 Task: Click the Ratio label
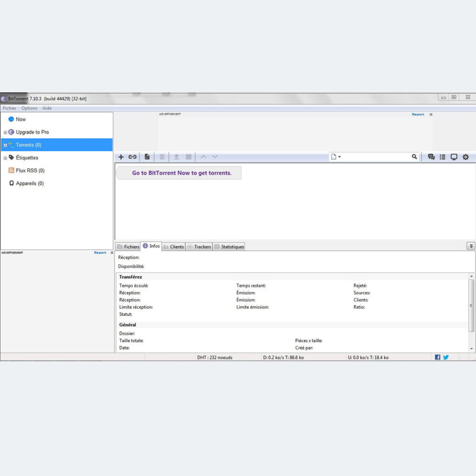coord(359,307)
